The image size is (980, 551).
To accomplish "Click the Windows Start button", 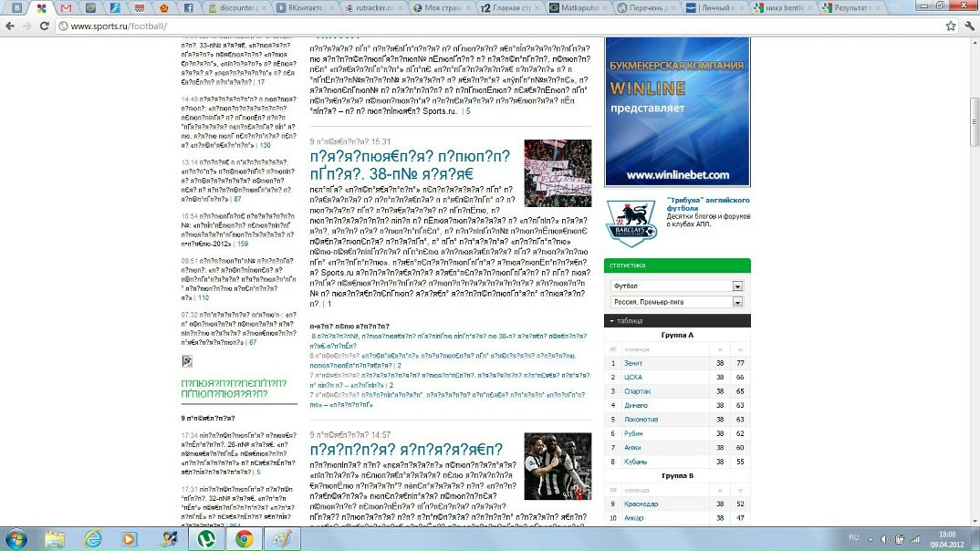I will coord(16,538).
